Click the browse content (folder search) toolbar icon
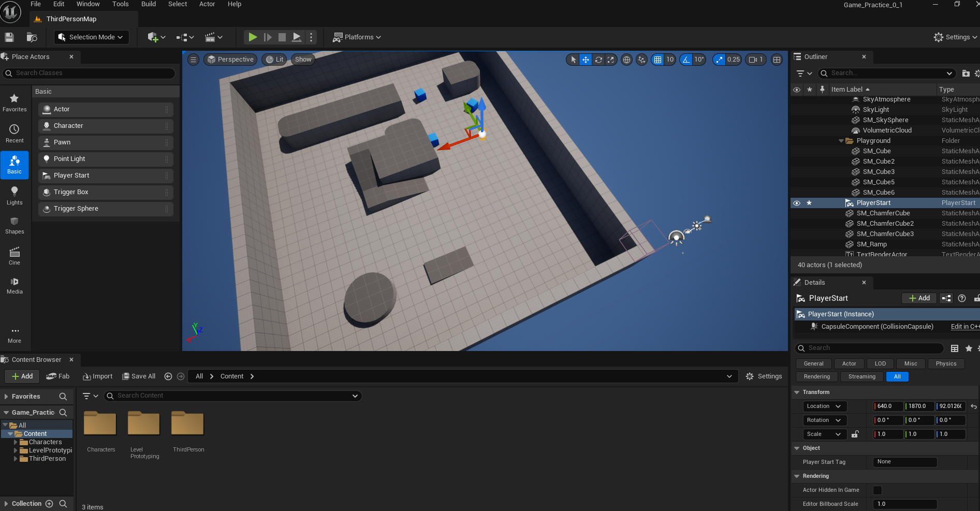Viewport: 980px width, 511px height. pyautogui.click(x=32, y=37)
